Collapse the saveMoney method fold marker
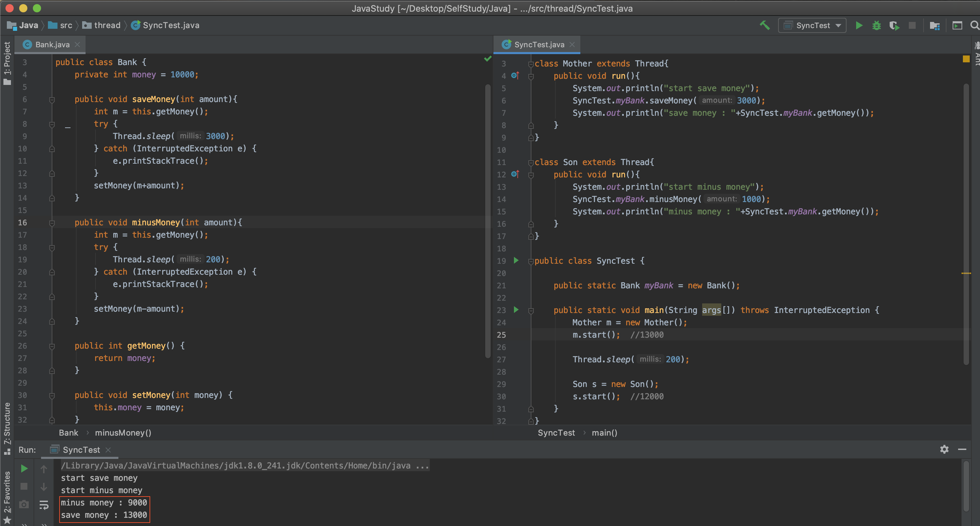 point(52,100)
